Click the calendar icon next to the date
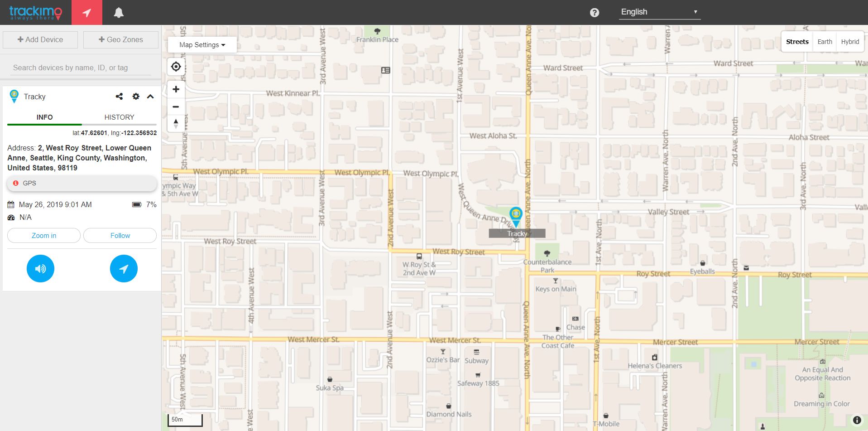 coord(10,204)
